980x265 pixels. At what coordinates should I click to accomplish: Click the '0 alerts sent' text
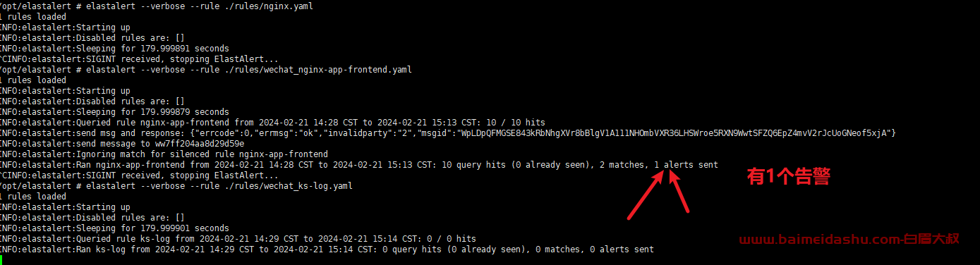pos(622,249)
